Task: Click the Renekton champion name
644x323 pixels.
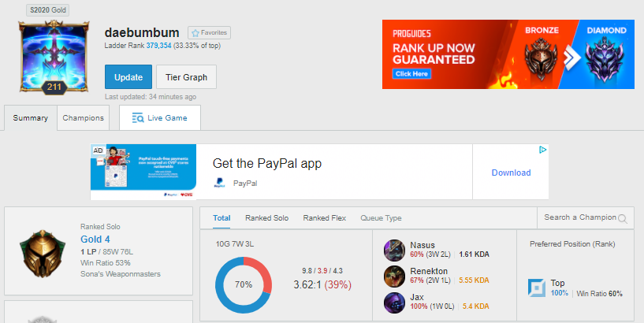Action: 429,271
